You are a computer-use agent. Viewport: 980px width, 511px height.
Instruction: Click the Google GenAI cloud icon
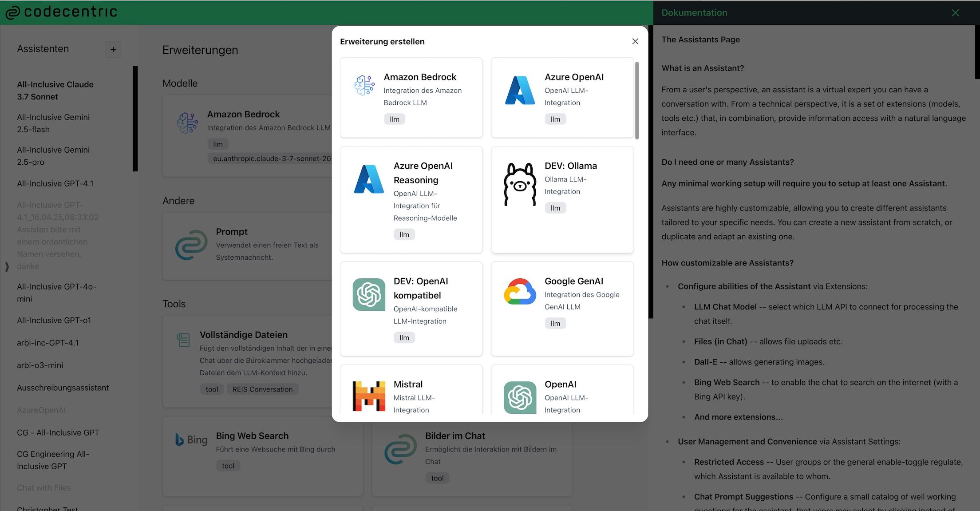[x=520, y=292]
